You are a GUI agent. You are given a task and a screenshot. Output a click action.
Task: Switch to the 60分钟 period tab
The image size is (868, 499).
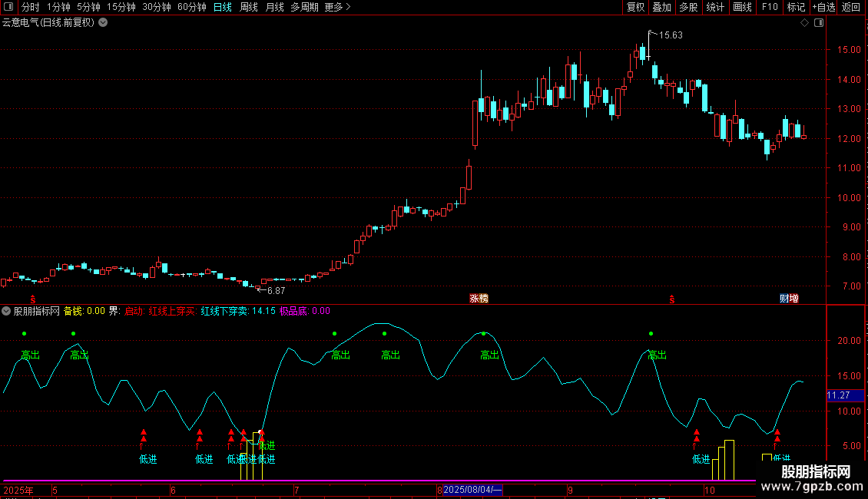pos(191,7)
